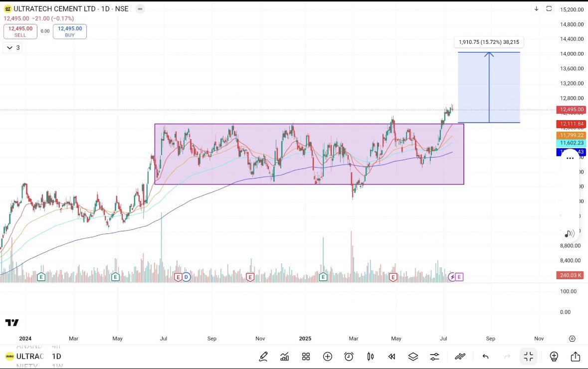This screenshot has width=588, height=369.
Task: Tap the music note sound icon
Action: (570, 234)
